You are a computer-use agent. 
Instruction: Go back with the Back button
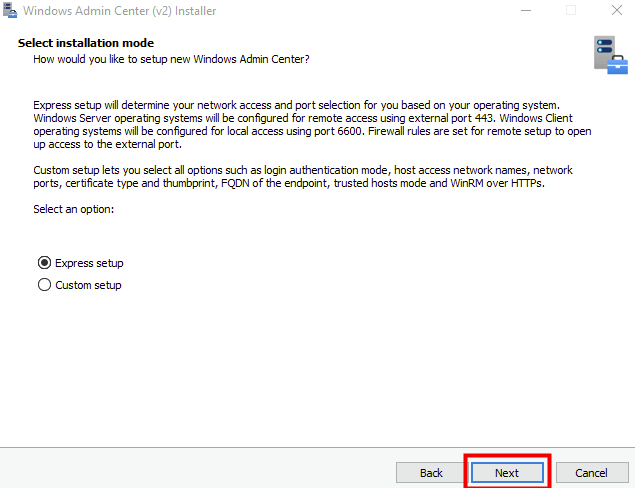point(431,472)
